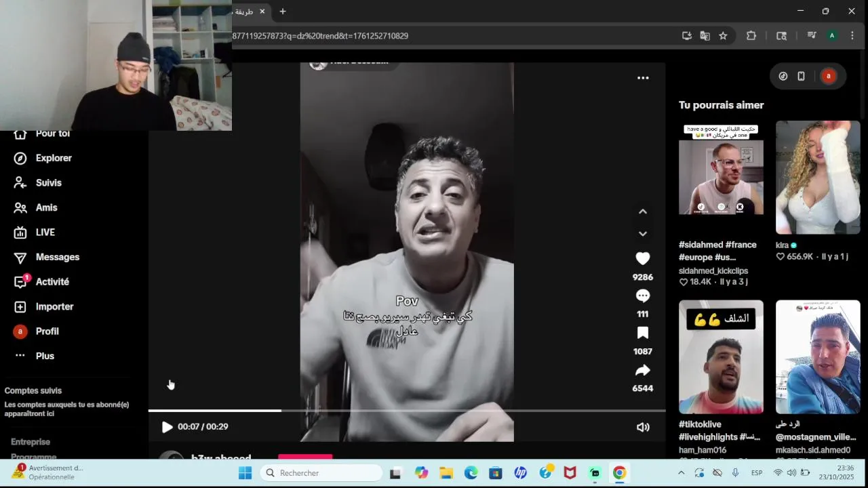Viewport: 868px width, 488px height.
Task: Open Messages in the sidebar
Action: (x=47, y=257)
